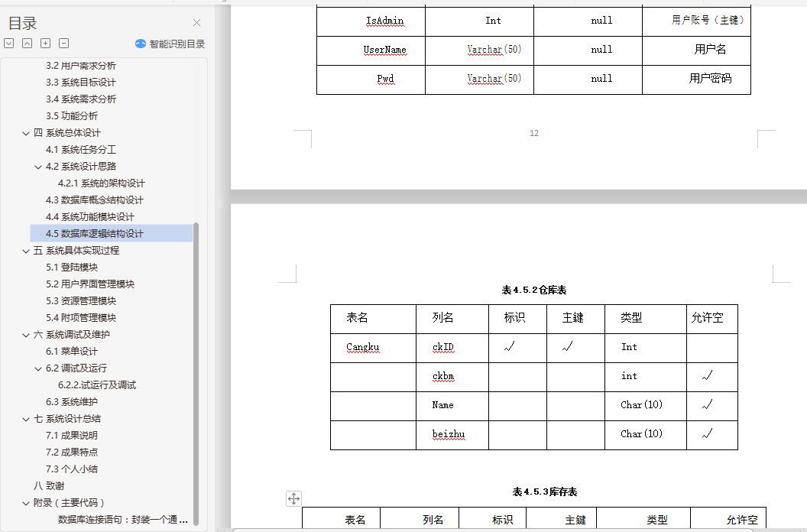
Task: Go to 3.4 系统需求分析 heading
Action: pos(81,99)
